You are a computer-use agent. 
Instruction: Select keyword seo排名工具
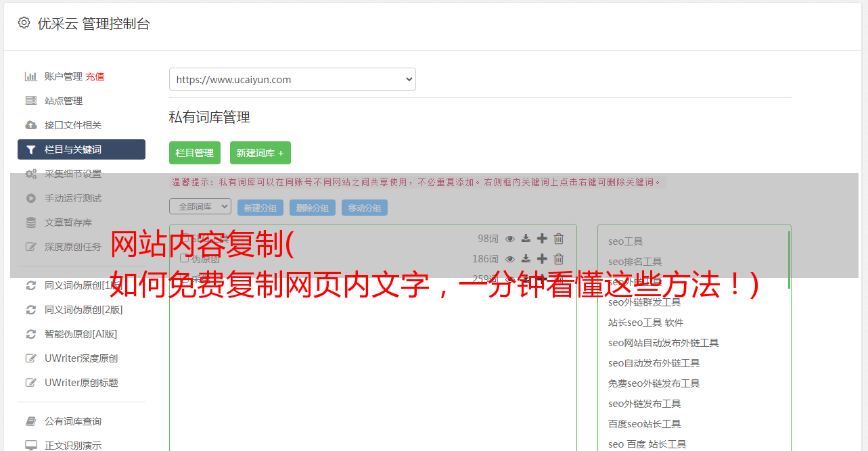pyautogui.click(x=635, y=262)
